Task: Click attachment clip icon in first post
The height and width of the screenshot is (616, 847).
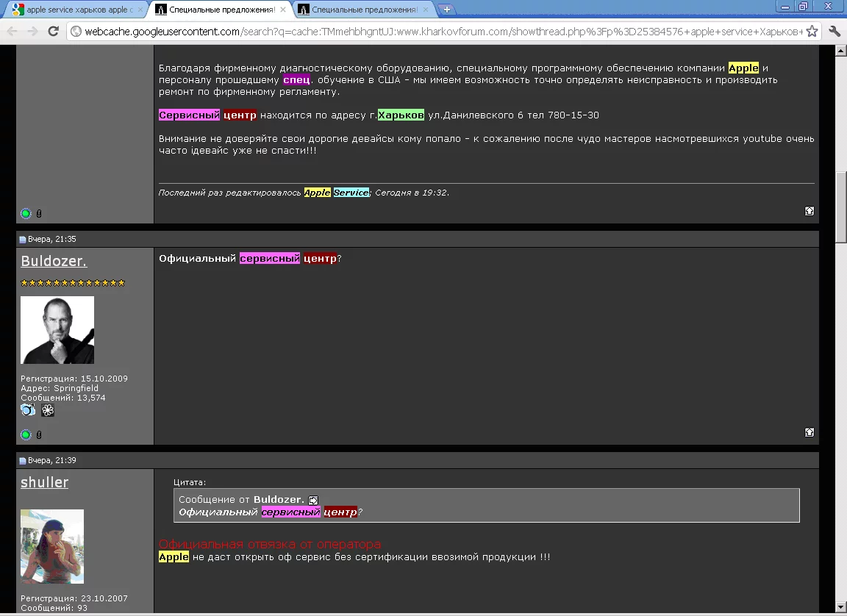Action: pos(39,213)
